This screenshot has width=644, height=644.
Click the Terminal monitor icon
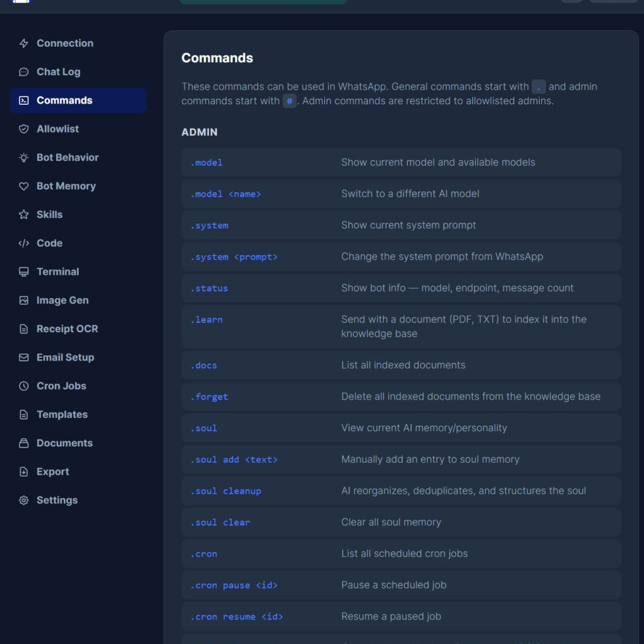[24, 272]
